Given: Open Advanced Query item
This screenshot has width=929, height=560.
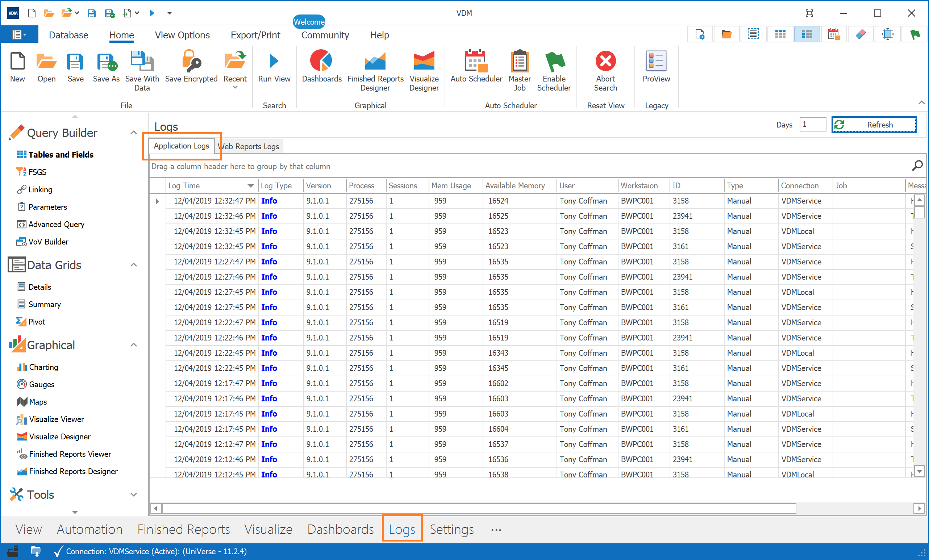Looking at the screenshot, I should (x=51, y=224).
